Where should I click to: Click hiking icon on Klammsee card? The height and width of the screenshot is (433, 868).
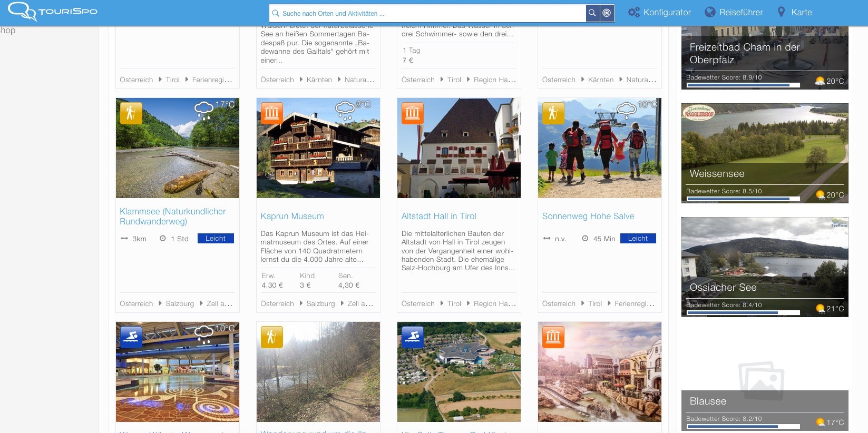point(131,113)
